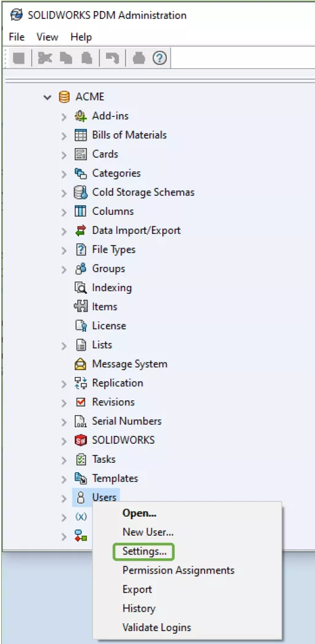Click the File Types question-mark icon
The height and width of the screenshot is (644, 315).
tap(81, 249)
